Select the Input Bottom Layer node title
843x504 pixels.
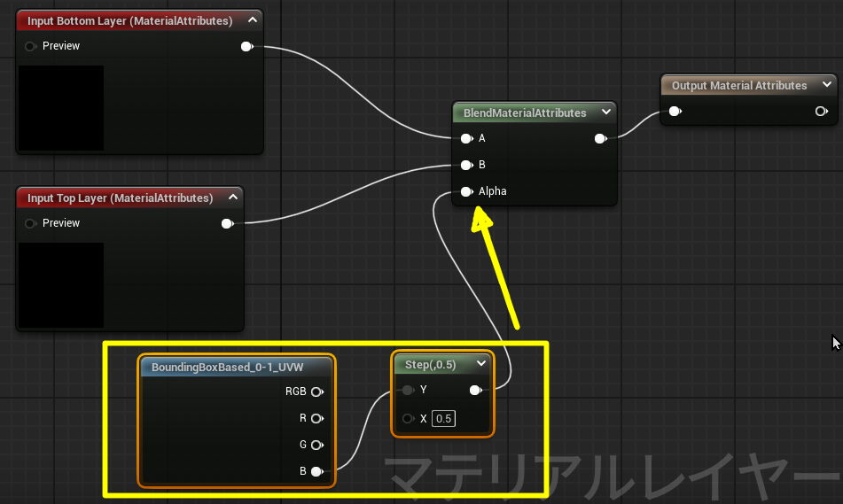130,20
